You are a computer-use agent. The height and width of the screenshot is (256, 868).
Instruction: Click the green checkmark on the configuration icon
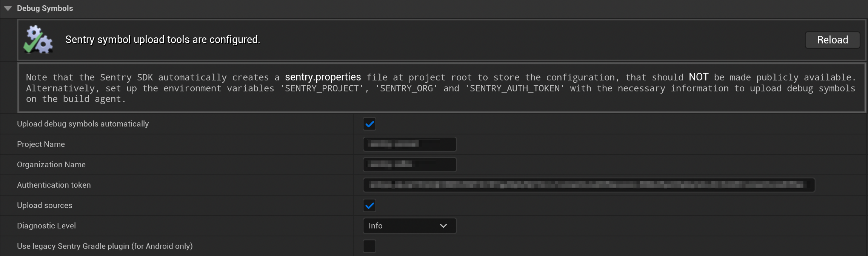tap(34, 45)
